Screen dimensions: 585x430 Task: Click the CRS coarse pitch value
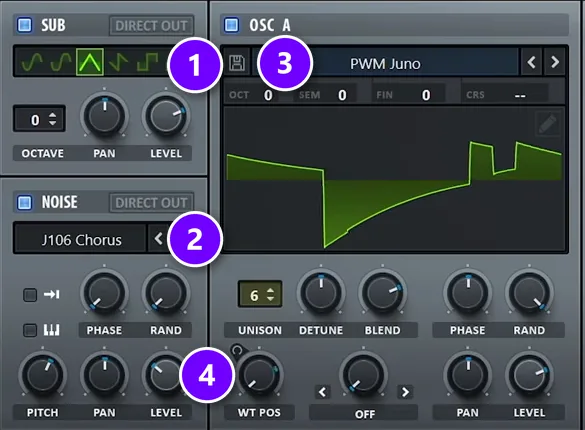point(520,95)
